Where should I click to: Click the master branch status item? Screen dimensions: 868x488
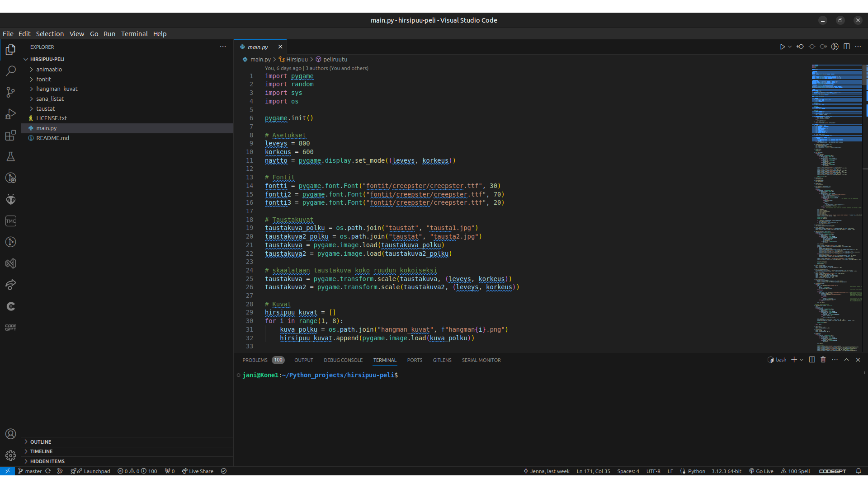click(30, 471)
